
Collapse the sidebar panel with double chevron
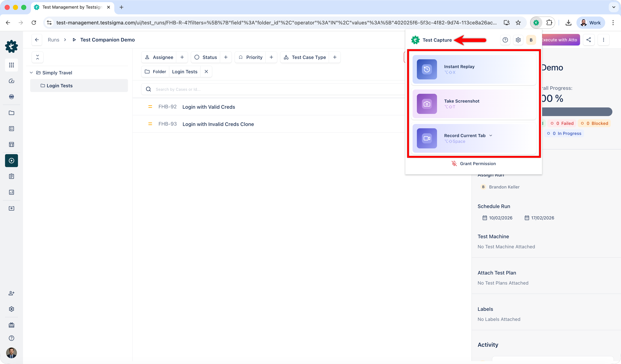[x=37, y=57]
